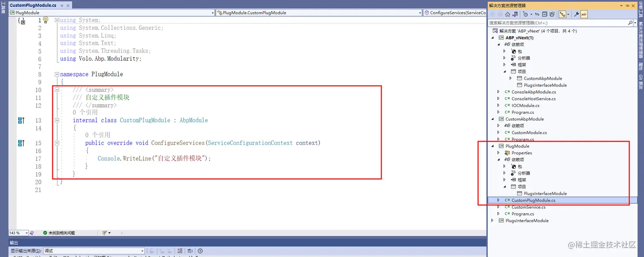Open the 属性 side tab

pos(641,66)
